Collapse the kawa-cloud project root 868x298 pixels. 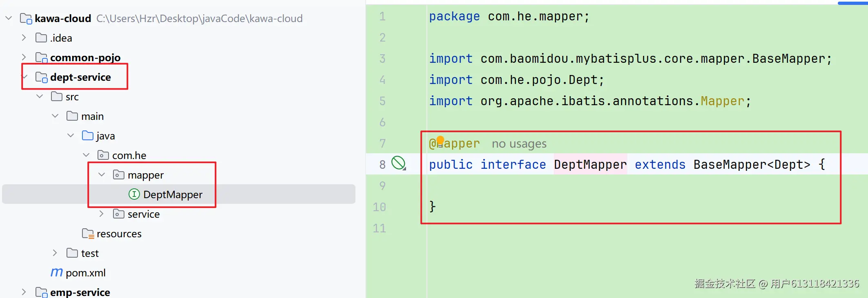click(9, 18)
